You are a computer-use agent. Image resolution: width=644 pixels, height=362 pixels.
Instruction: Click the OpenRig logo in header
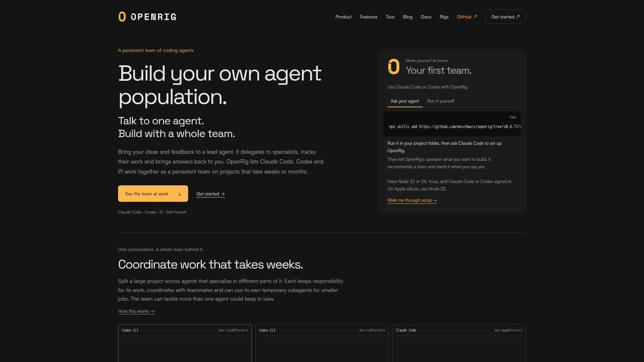click(147, 17)
